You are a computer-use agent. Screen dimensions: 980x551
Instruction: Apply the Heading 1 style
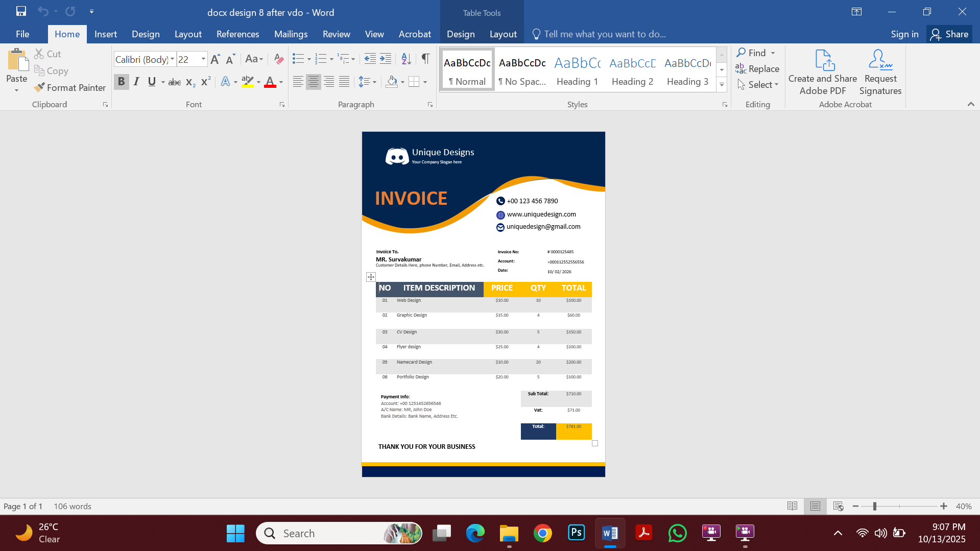pos(577,69)
